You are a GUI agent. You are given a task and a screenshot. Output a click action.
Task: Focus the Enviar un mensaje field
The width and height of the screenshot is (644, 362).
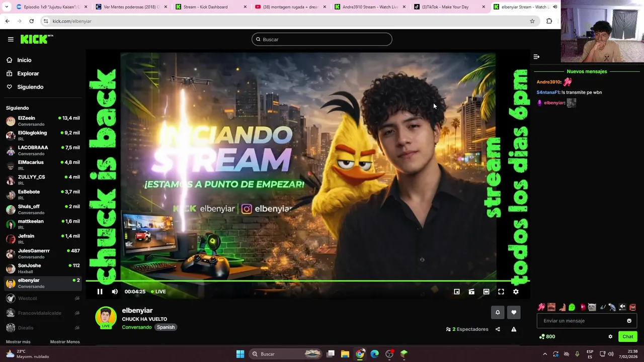tap(587, 321)
